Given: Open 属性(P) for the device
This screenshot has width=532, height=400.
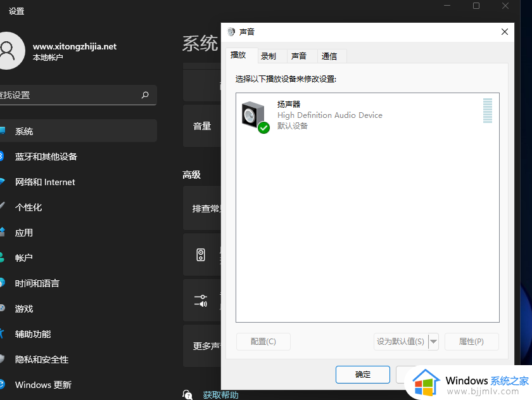Looking at the screenshot, I should click(471, 341).
